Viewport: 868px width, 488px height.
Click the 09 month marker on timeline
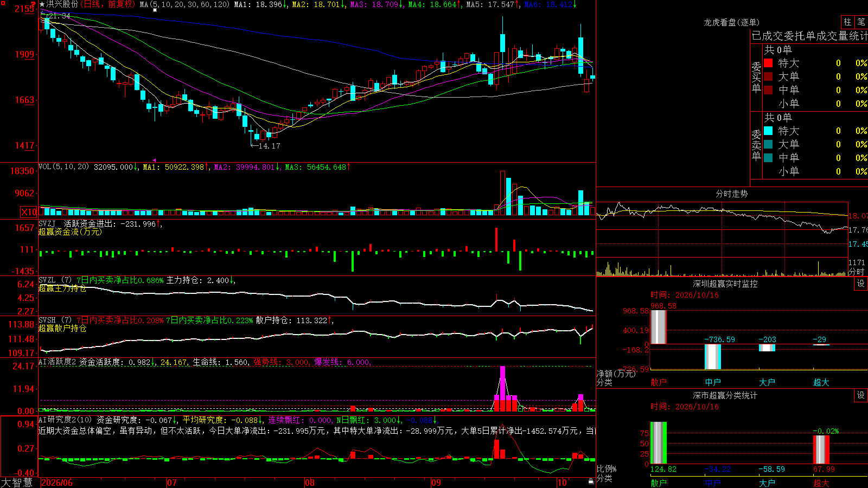[x=436, y=483]
